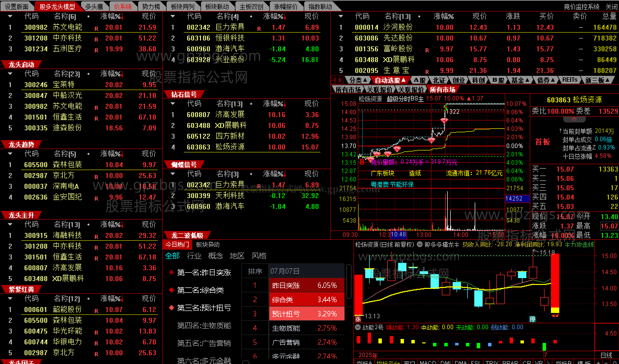
Task: Click the 首板 label in the order panel
Action: pos(543,142)
